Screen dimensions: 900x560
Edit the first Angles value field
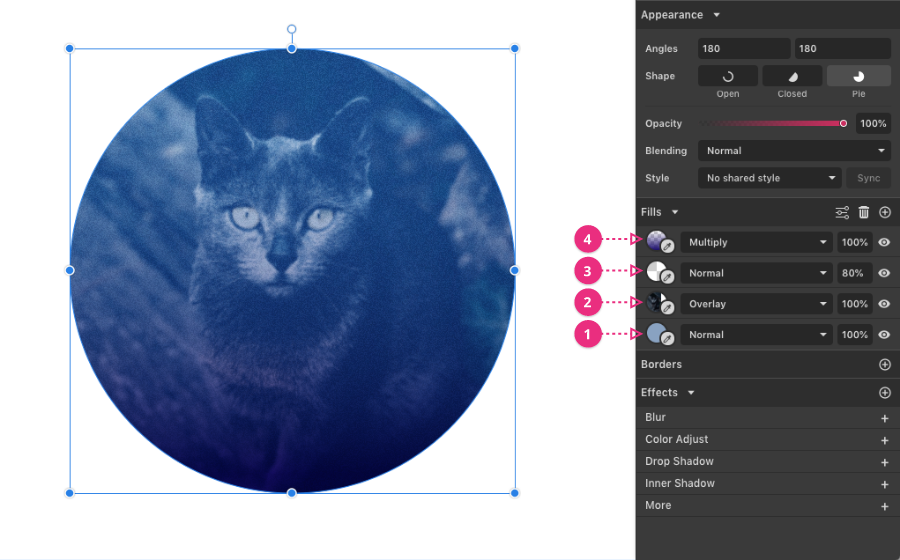[744, 49]
